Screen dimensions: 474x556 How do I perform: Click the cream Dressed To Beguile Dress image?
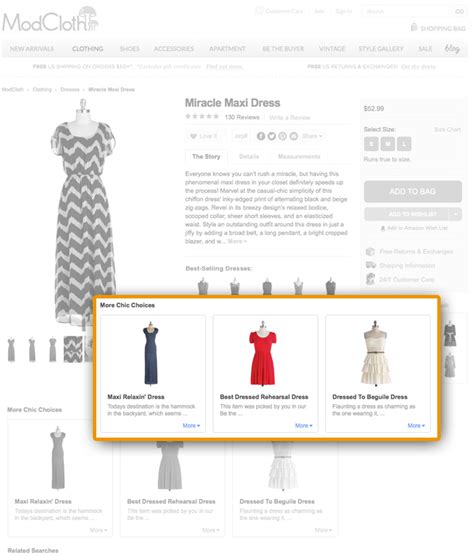[x=376, y=353]
